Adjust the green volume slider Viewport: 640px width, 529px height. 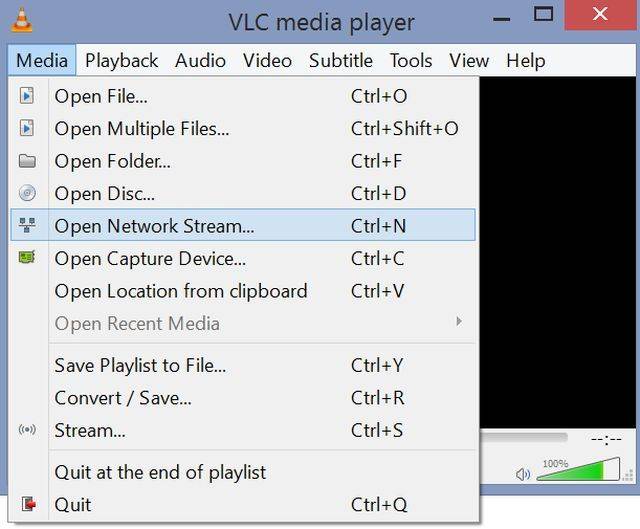pyautogui.click(x=580, y=470)
